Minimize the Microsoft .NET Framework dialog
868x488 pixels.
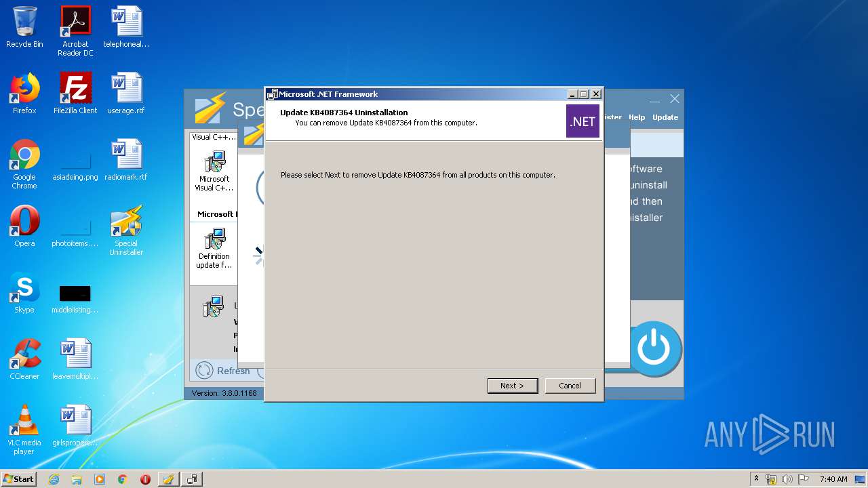pyautogui.click(x=572, y=94)
